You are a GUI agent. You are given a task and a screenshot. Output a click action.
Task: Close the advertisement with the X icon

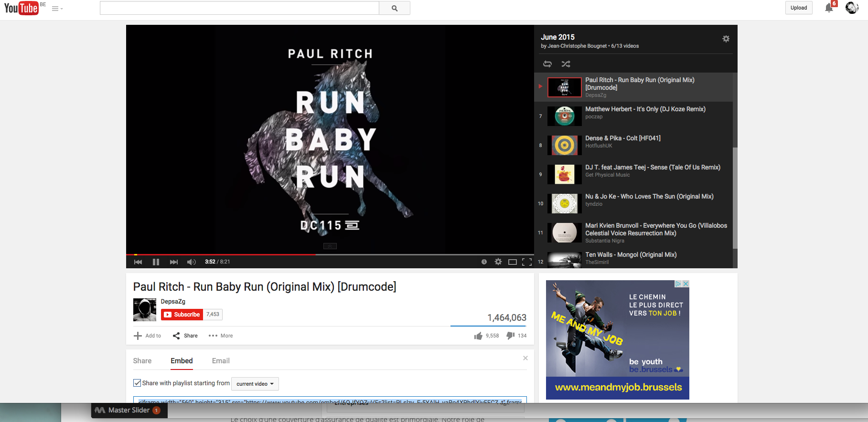(686, 284)
